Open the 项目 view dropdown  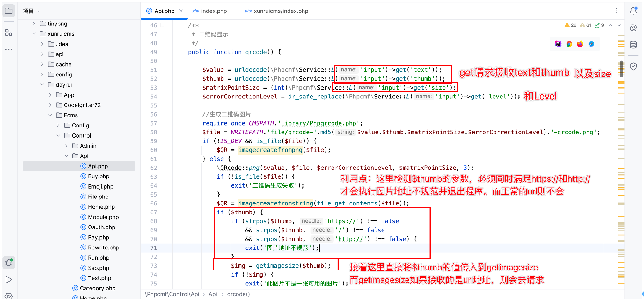32,11
